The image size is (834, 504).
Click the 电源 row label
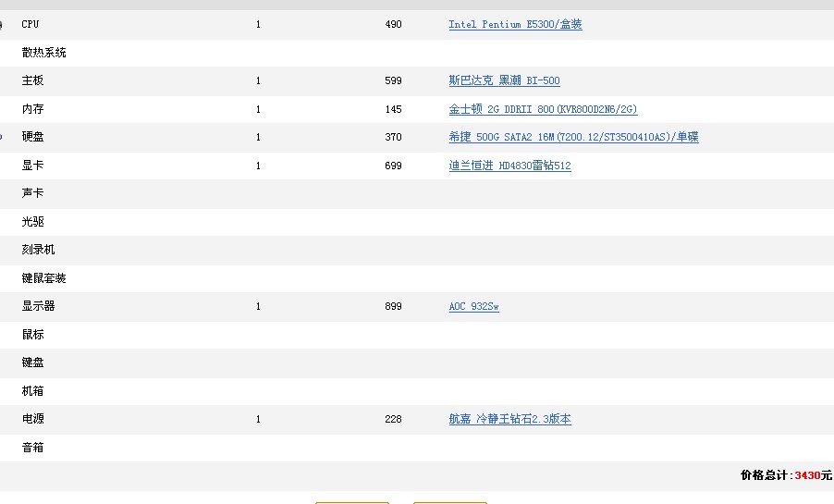click(x=32, y=419)
